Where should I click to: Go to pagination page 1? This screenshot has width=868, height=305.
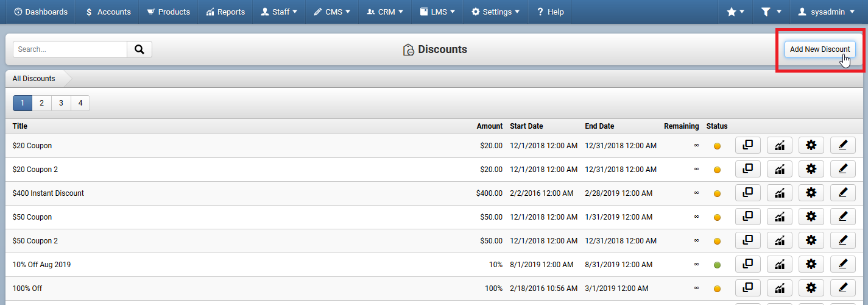click(23, 103)
